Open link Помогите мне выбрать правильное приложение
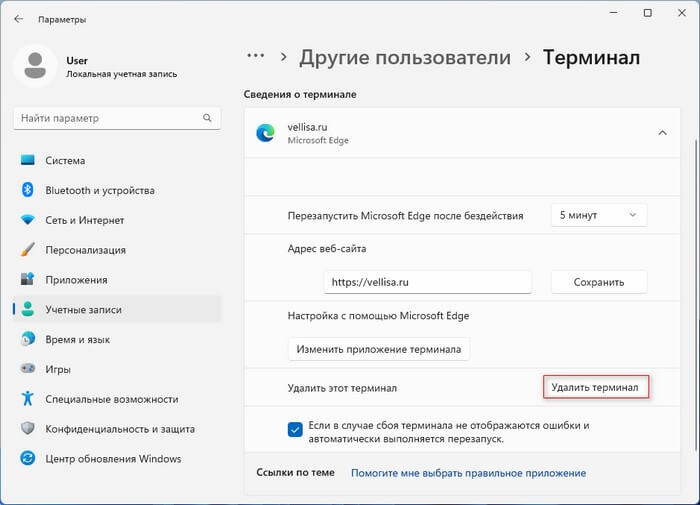Image resolution: width=700 pixels, height=505 pixels. click(468, 473)
